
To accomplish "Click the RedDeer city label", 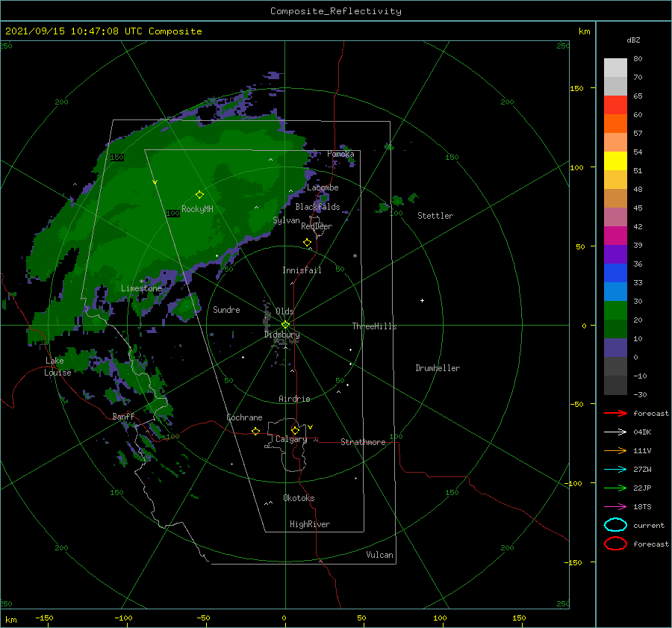I will click(x=317, y=226).
